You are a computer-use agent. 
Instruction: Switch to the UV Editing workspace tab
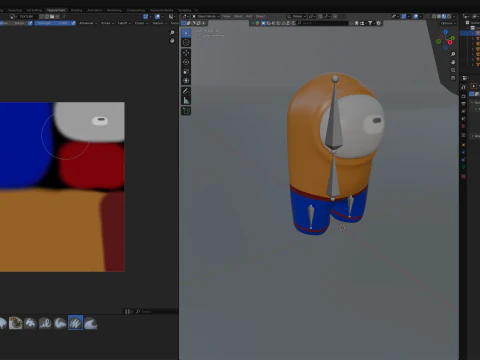34,10
